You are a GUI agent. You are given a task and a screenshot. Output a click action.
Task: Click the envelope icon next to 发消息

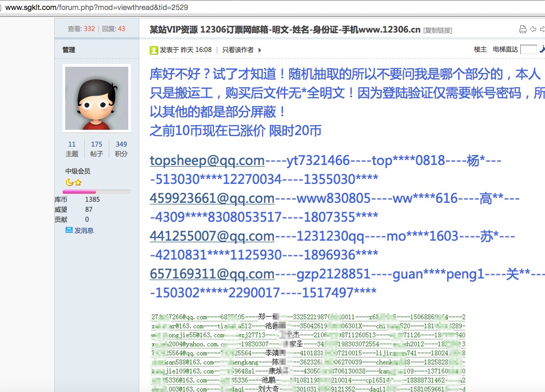coord(69,230)
